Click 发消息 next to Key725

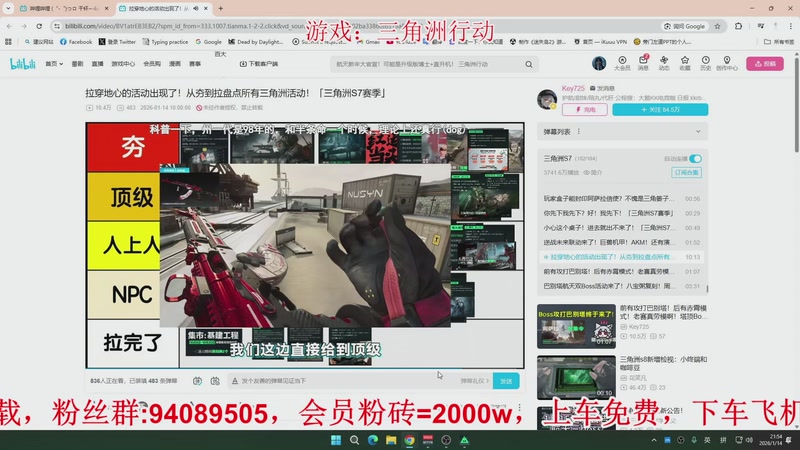[x=602, y=88]
